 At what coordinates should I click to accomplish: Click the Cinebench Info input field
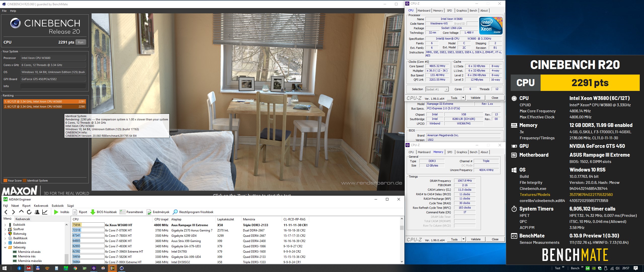point(53,86)
